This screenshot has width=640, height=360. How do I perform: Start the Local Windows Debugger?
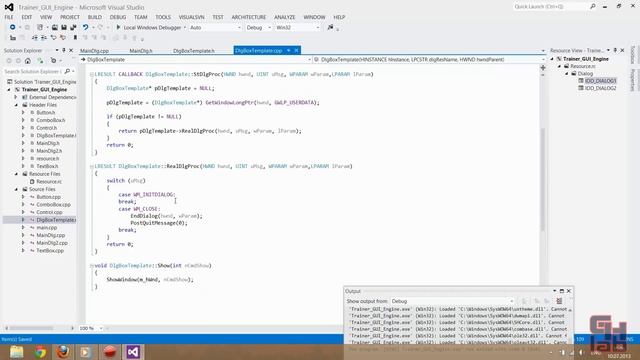[149, 27]
